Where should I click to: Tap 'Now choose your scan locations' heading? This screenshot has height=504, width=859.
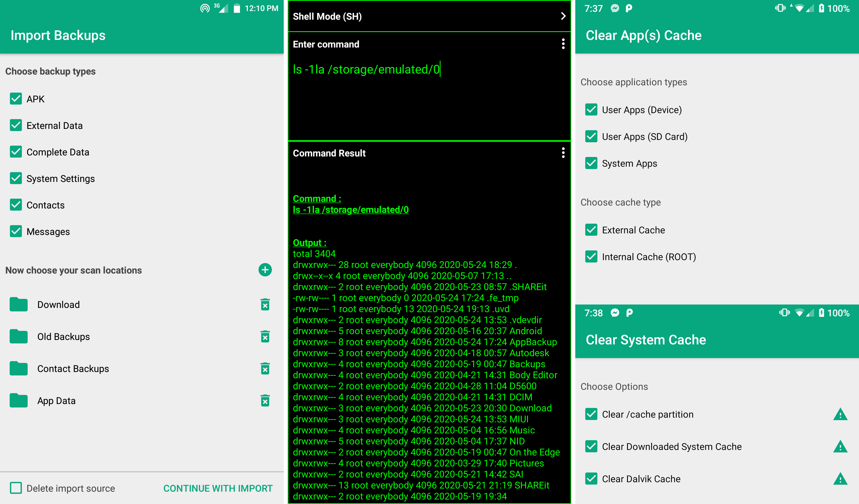[x=73, y=270]
